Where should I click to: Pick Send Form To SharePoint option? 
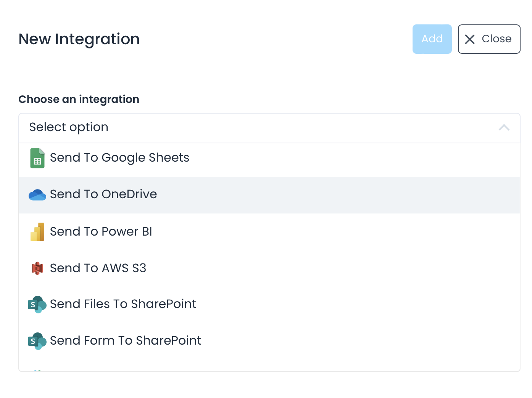126,341
